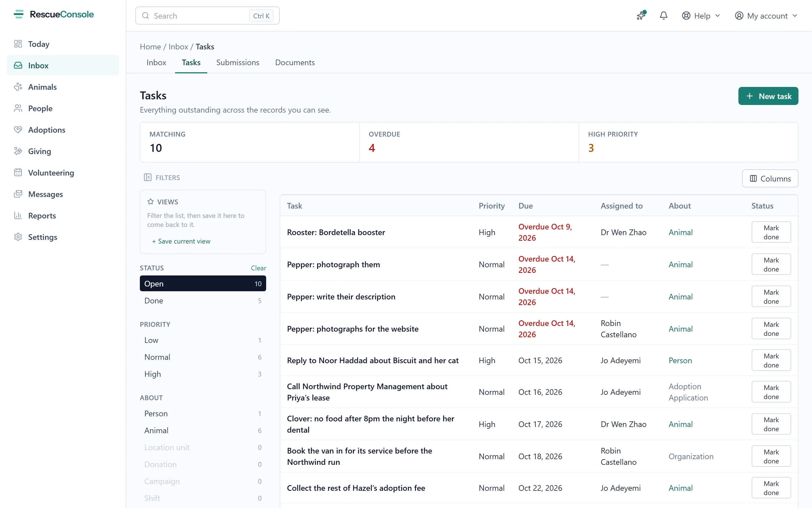The width and height of the screenshot is (812, 508).
Task: Filter tasks by Done status
Action: coord(203,301)
